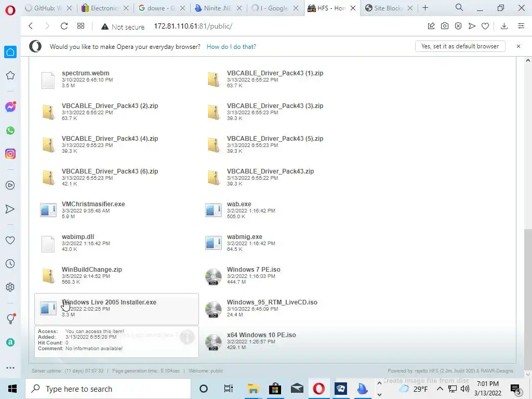Open Opera main menu logo

(10, 10)
